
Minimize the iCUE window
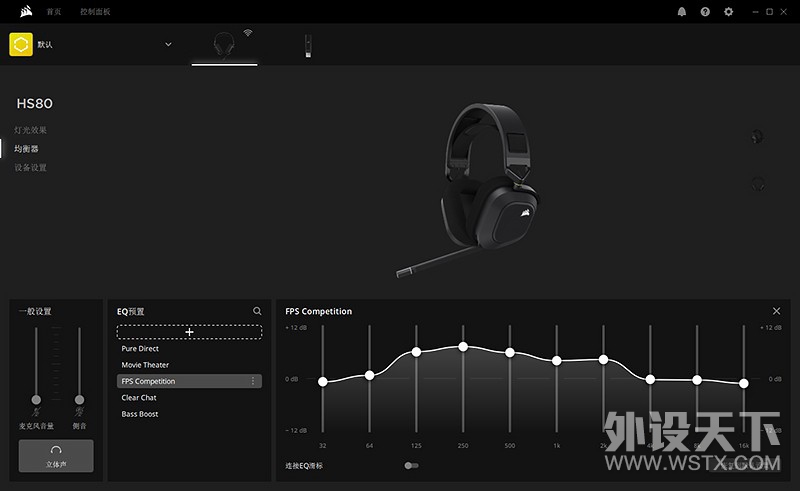point(755,12)
